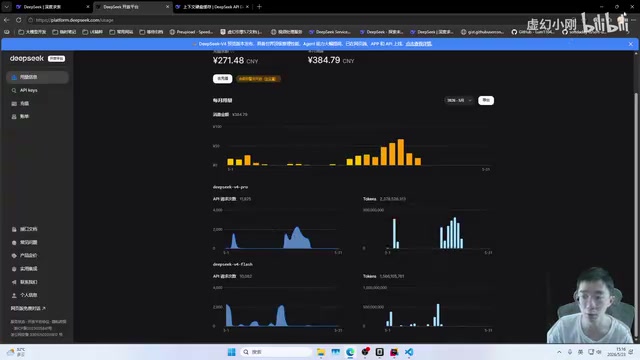Click the white export button beside month selector

coord(486,100)
